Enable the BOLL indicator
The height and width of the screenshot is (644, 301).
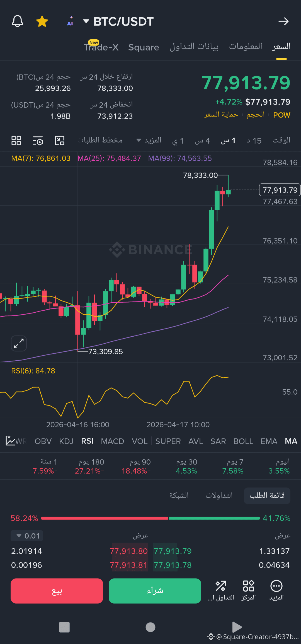click(x=243, y=441)
